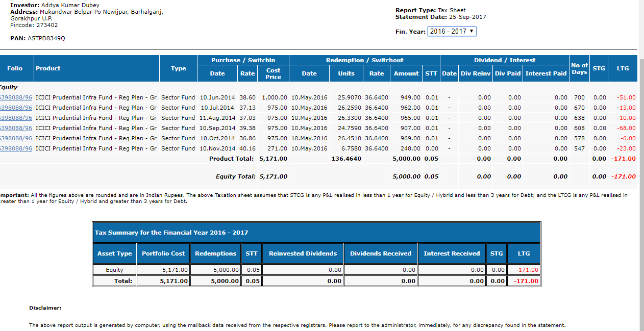The image size is (644, 331).
Task: Click the 271.00 cost price cell
Action: click(278, 148)
